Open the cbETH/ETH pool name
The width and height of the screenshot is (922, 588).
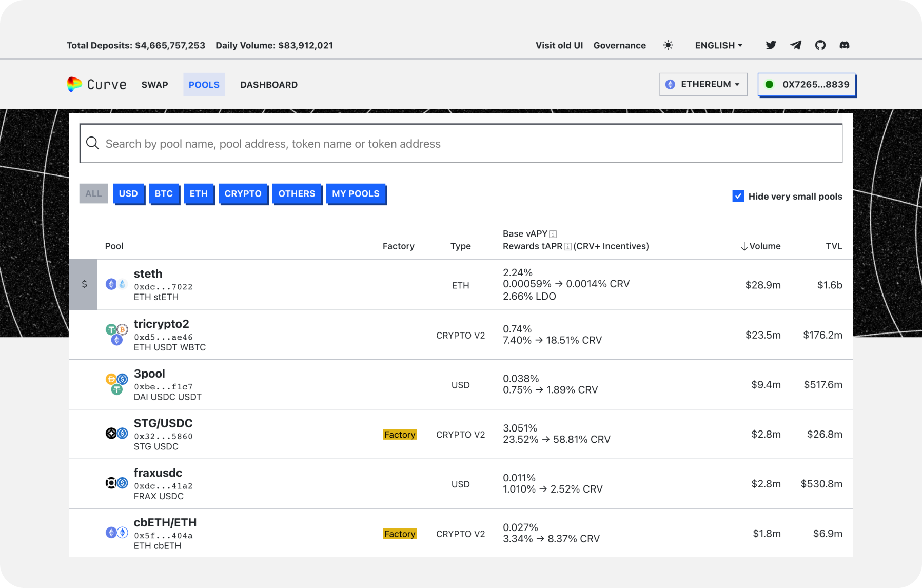click(165, 522)
